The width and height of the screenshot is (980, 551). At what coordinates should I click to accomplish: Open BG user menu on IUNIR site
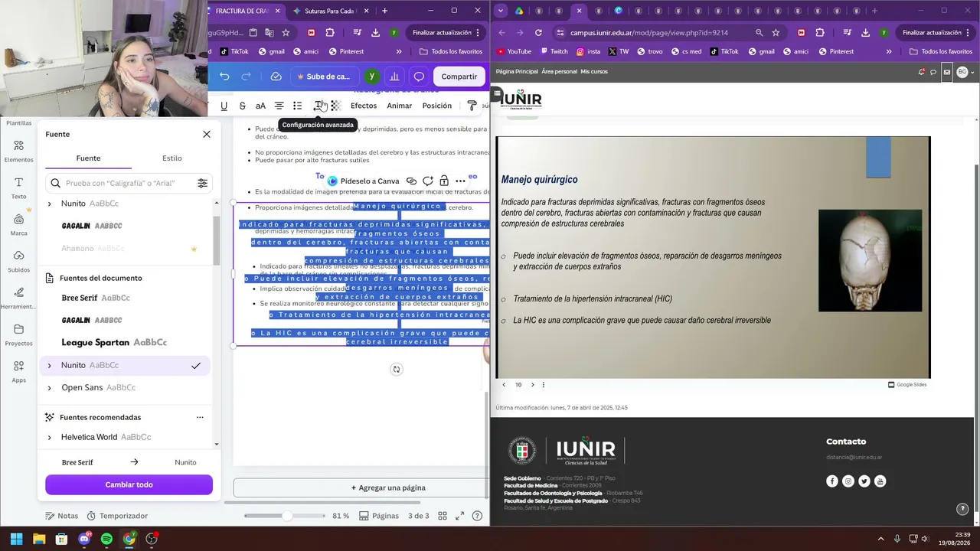[x=965, y=72]
